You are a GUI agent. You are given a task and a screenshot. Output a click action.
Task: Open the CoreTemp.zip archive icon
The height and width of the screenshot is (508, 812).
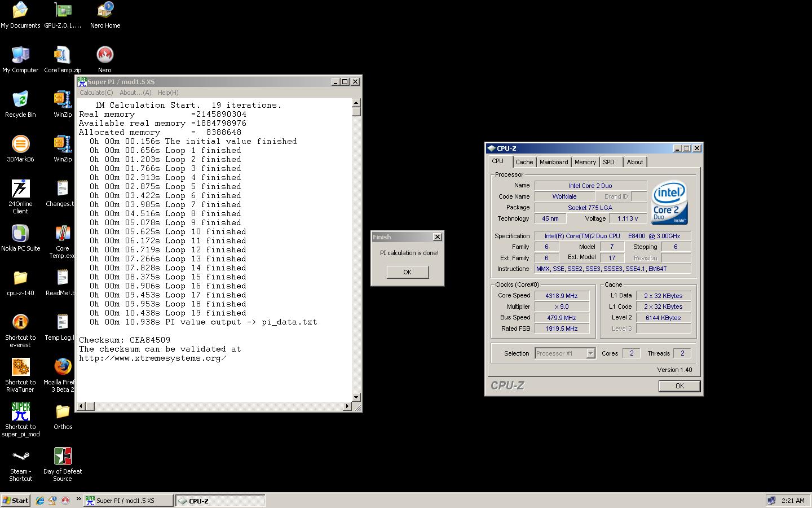click(63, 60)
